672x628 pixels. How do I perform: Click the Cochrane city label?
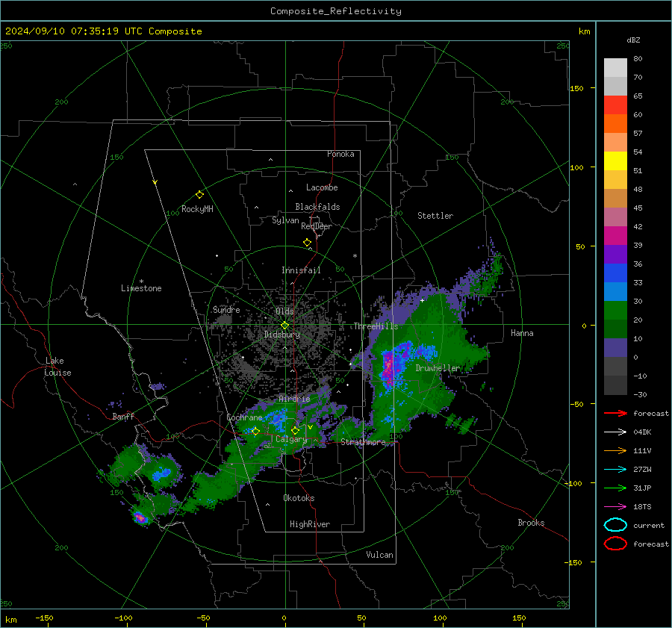click(244, 417)
